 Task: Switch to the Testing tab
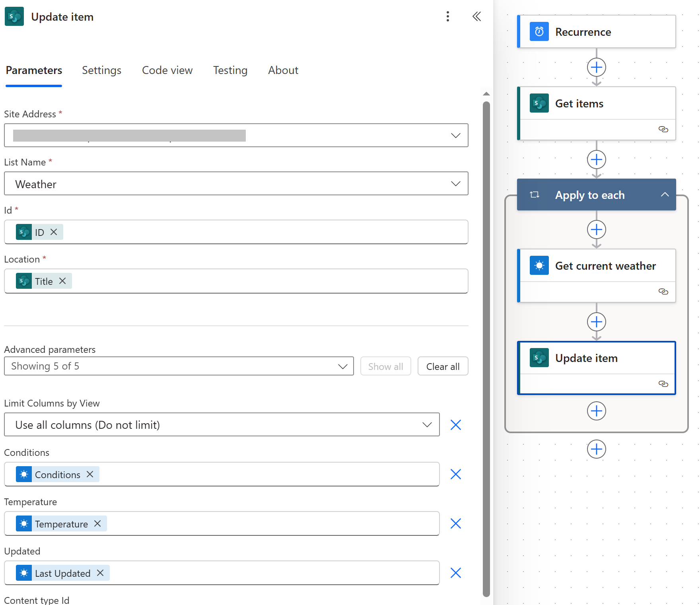tap(230, 70)
